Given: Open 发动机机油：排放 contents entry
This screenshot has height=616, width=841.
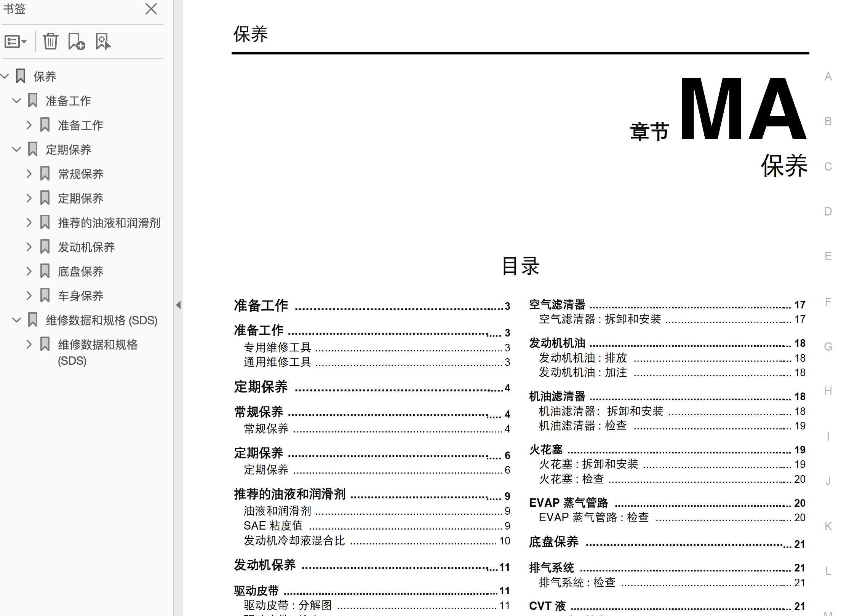Looking at the screenshot, I should (x=672, y=358).
